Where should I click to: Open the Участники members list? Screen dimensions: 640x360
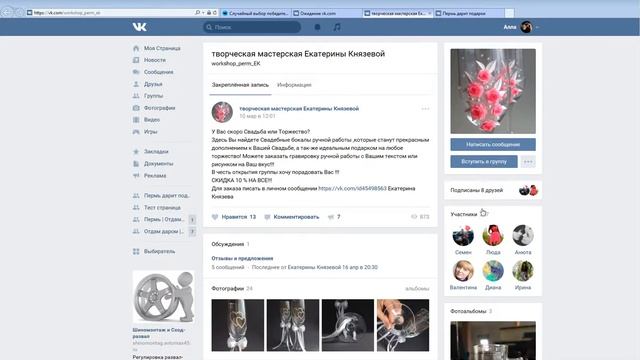[x=464, y=214]
